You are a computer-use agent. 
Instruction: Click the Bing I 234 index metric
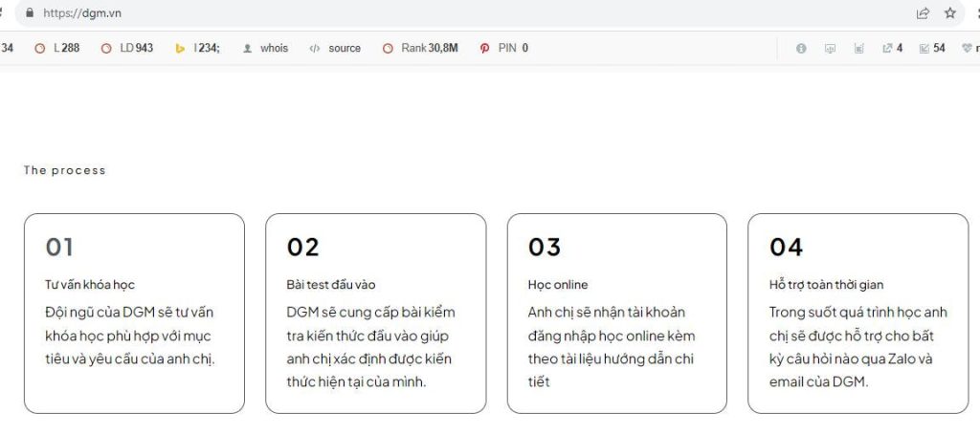click(x=197, y=48)
